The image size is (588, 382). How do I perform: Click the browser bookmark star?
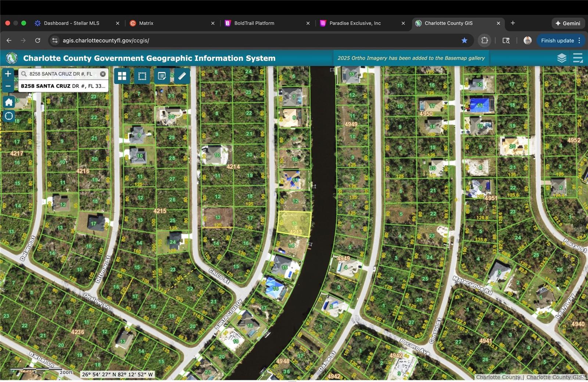click(465, 40)
